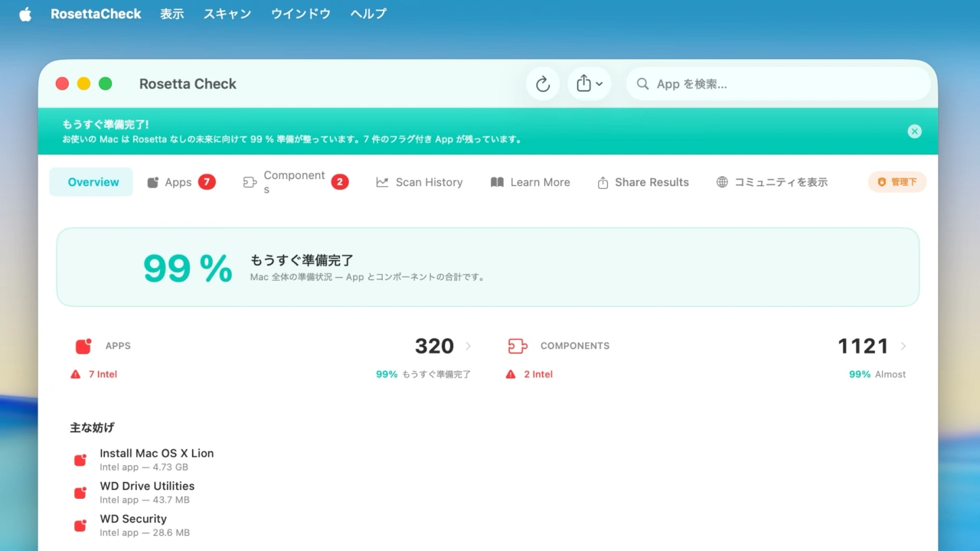The image size is (980, 551).
Task: Click the 7 Intel label
Action: point(103,374)
